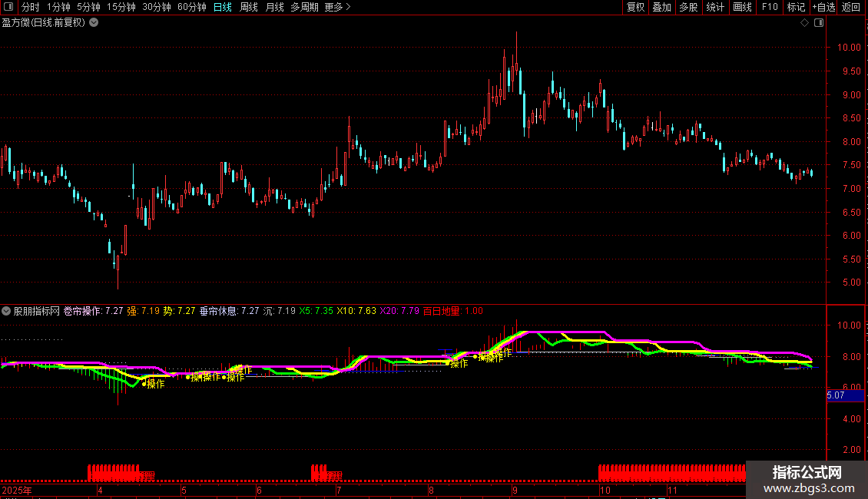Select the 1分钟 period tab
The height and width of the screenshot is (499, 868).
click(x=58, y=7)
